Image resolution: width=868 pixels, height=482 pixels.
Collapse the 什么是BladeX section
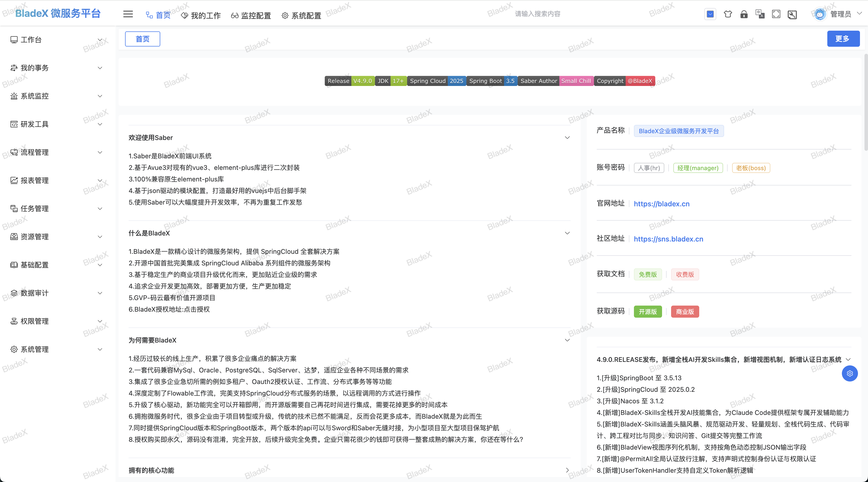(x=567, y=233)
